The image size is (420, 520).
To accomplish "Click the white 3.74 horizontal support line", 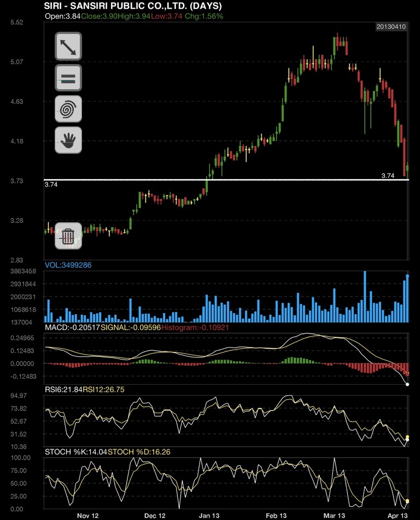I will click(x=226, y=180).
